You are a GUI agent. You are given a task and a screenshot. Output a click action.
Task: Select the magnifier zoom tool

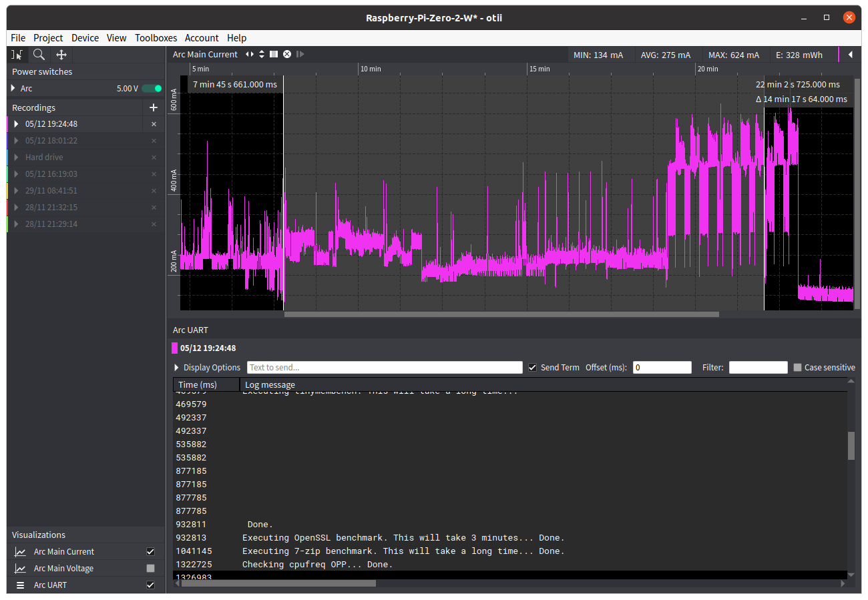[39, 55]
